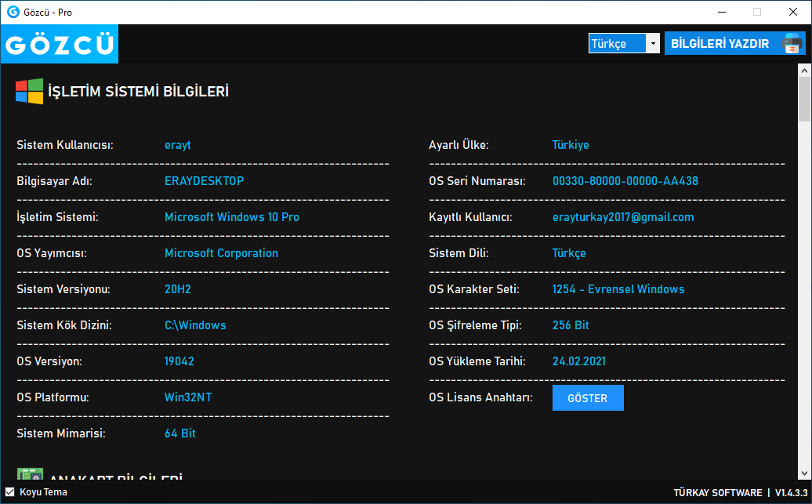Click the 'OS Yükleme Tarihi:' label

tap(477, 361)
